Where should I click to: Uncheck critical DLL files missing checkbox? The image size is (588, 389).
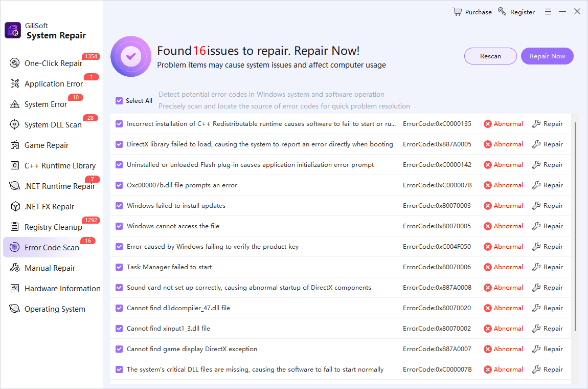click(x=119, y=370)
